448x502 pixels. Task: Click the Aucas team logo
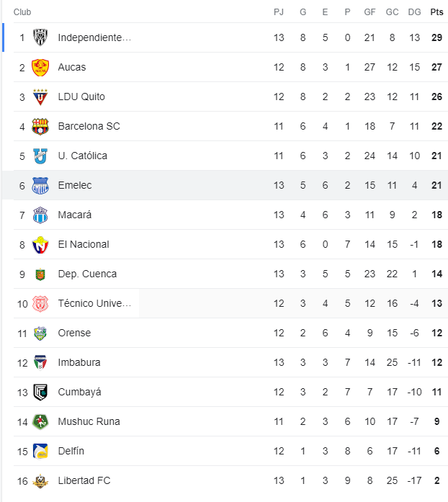click(40, 67)
